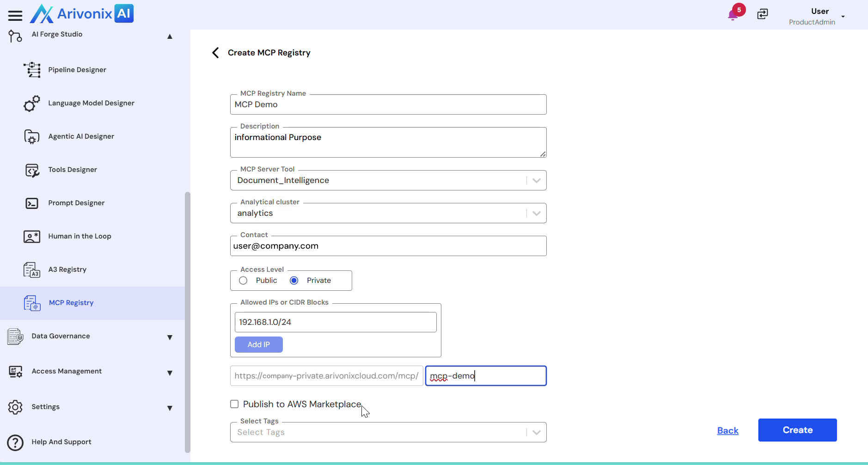Select the Public access level radio

coord(243,281)
